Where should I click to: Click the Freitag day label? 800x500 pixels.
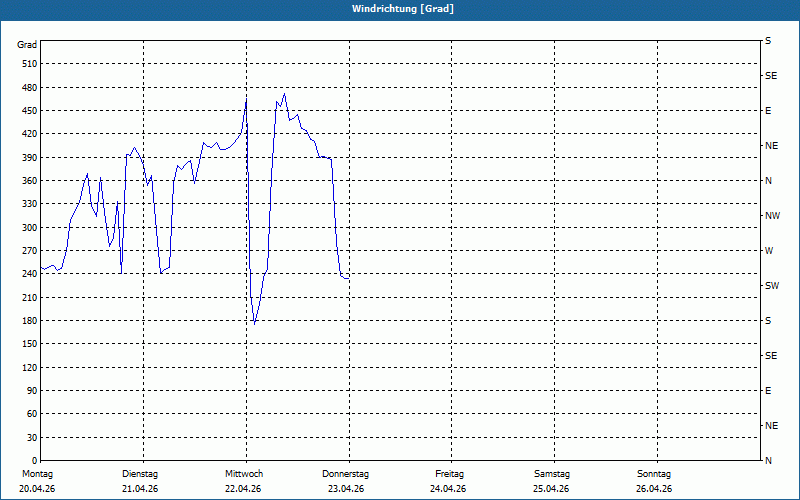[x=449, y=474]
